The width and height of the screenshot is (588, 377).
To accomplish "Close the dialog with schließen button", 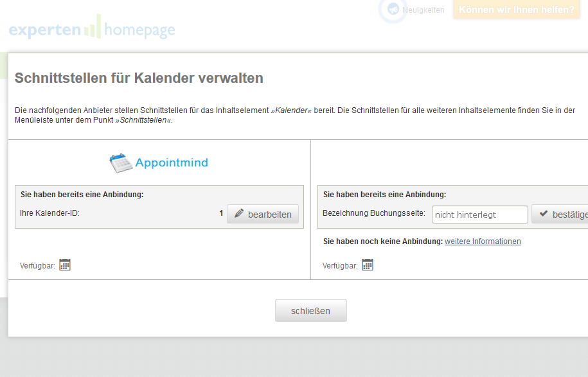I will (311, 310).
